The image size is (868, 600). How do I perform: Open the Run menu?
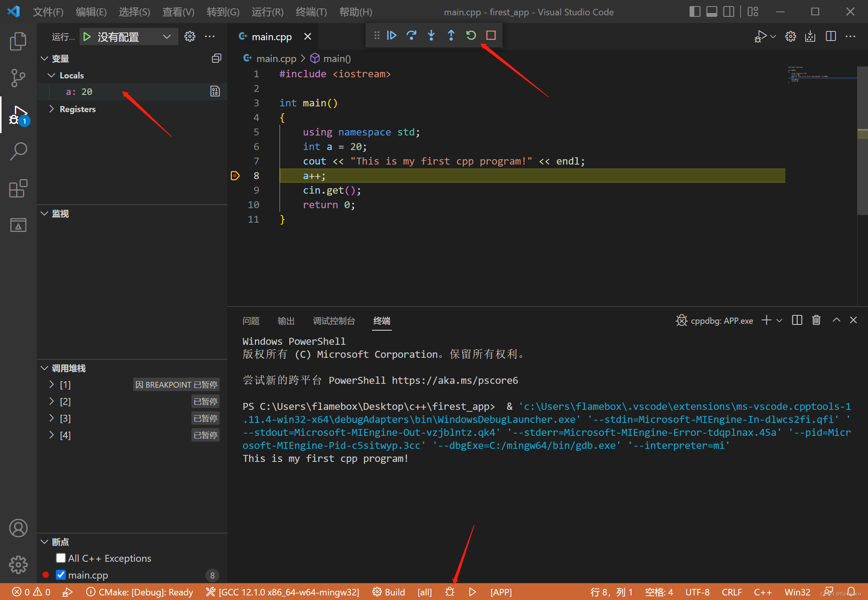click(268, 12)
